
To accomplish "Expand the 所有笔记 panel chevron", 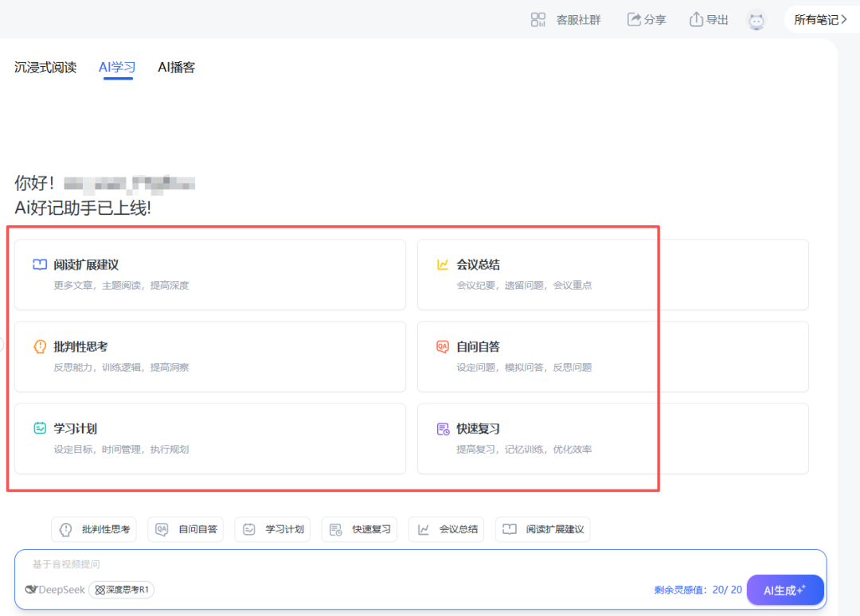I will point(844,20).
